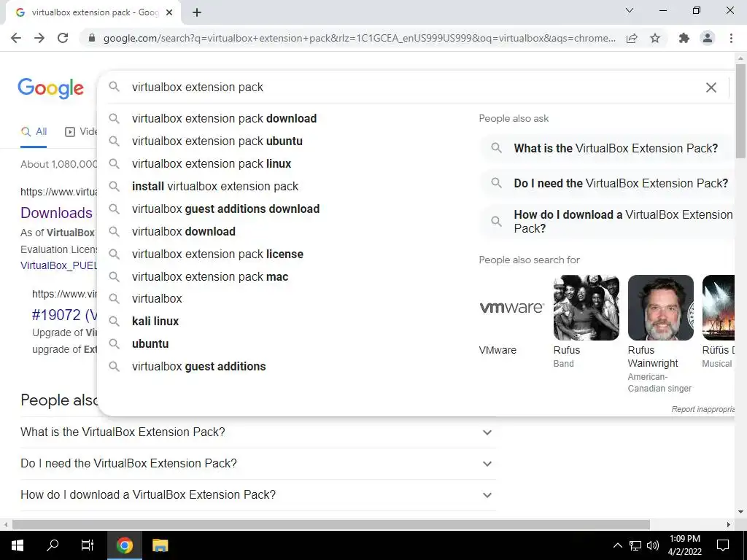Click the browser forward arrow
This screenshot has height=560, width=747.
(x=39, y=38)
